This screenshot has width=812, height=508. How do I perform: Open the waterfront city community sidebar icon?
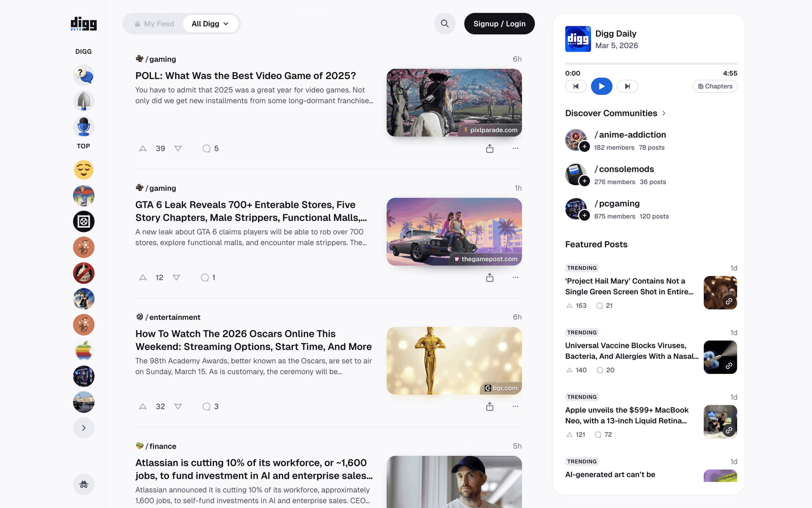point(84,402)
